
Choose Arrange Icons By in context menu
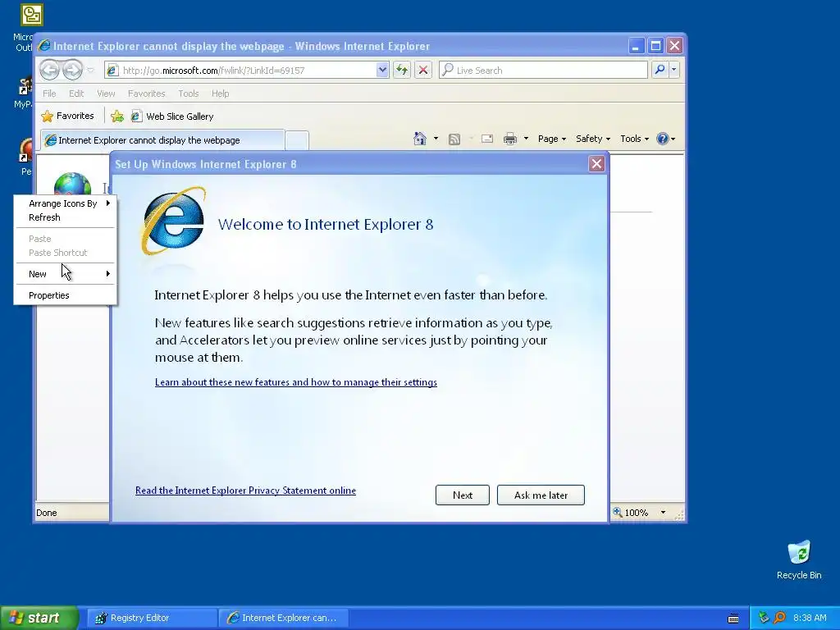(x=66, y=203)
